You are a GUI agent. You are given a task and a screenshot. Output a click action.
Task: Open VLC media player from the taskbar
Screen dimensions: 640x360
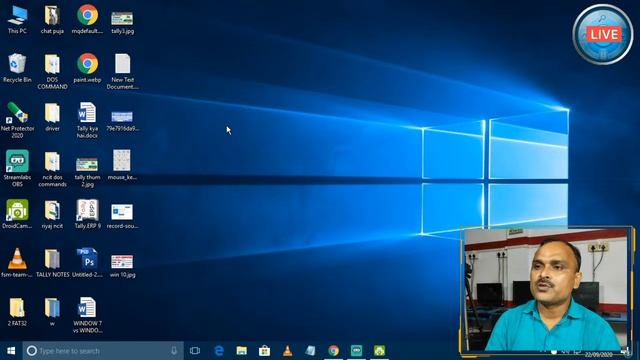287,351
